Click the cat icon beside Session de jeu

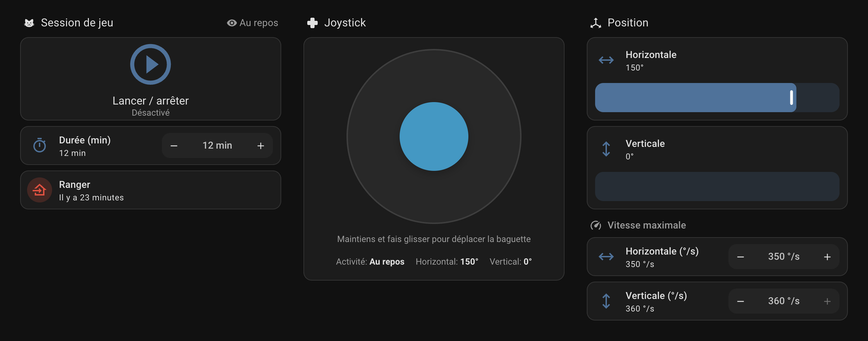pos(29,23)
